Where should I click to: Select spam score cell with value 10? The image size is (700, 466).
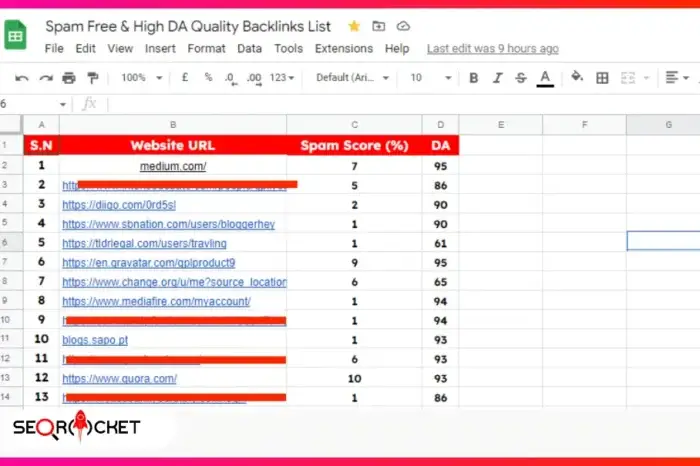pyautogui.click(x=354, y=379)
